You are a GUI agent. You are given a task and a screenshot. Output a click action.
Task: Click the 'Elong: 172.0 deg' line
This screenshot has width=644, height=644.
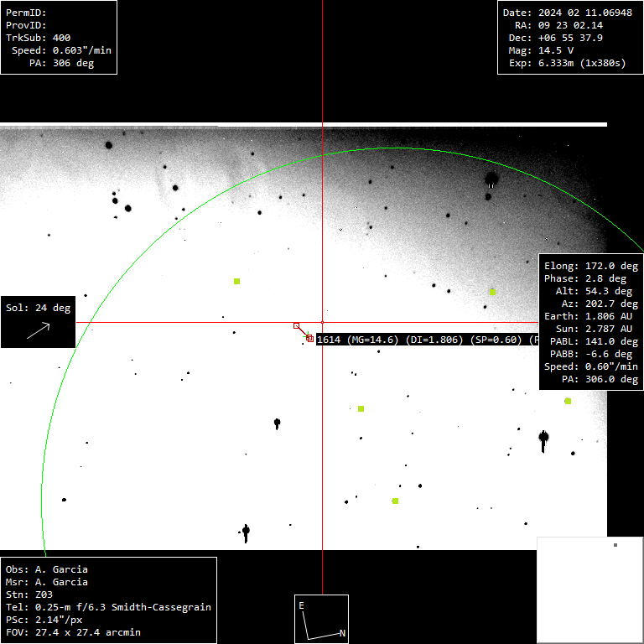(591, 266)
